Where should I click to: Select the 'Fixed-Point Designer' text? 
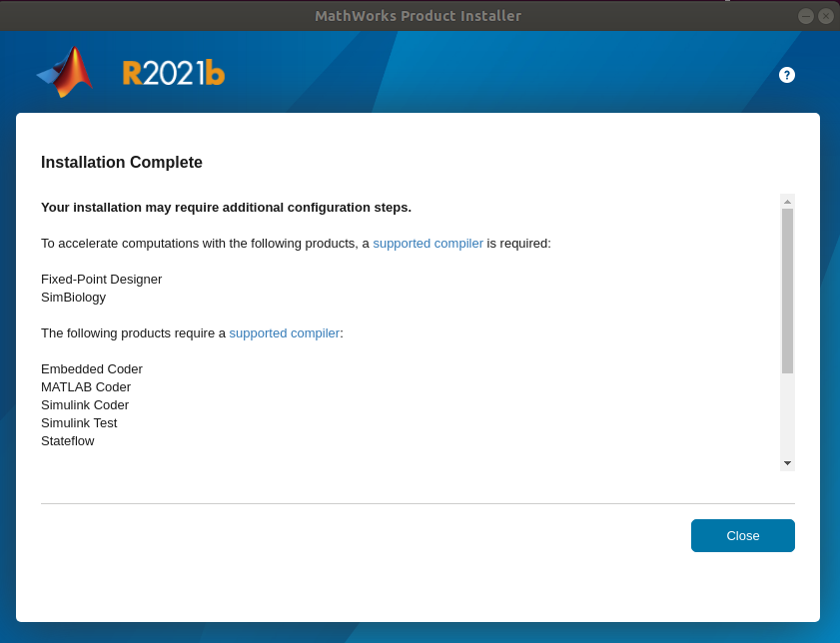tap(101, 280)
